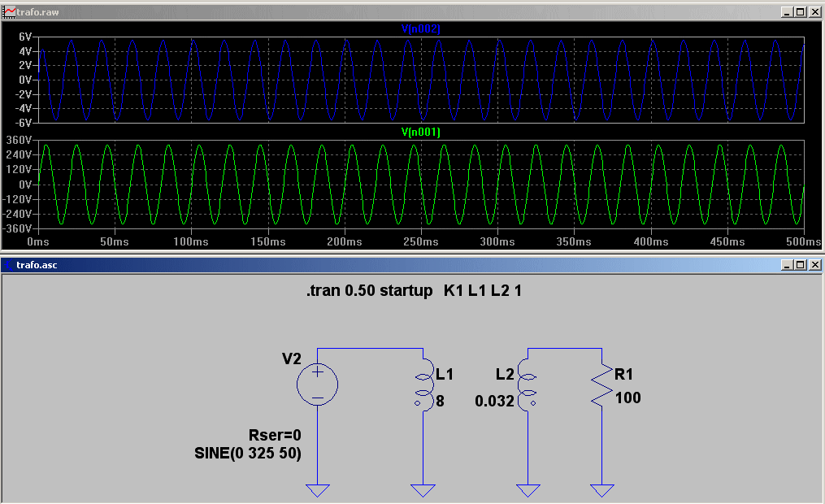Viewport: 825px width, 504px height.
Task: Click the SINE(0 325 50) source value
Action: 248,453
